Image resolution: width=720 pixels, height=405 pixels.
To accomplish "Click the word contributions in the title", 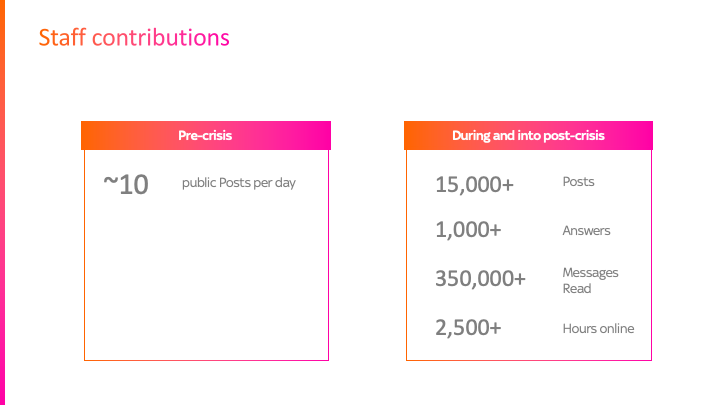I will pyautogui.click(x=161, y=38).
